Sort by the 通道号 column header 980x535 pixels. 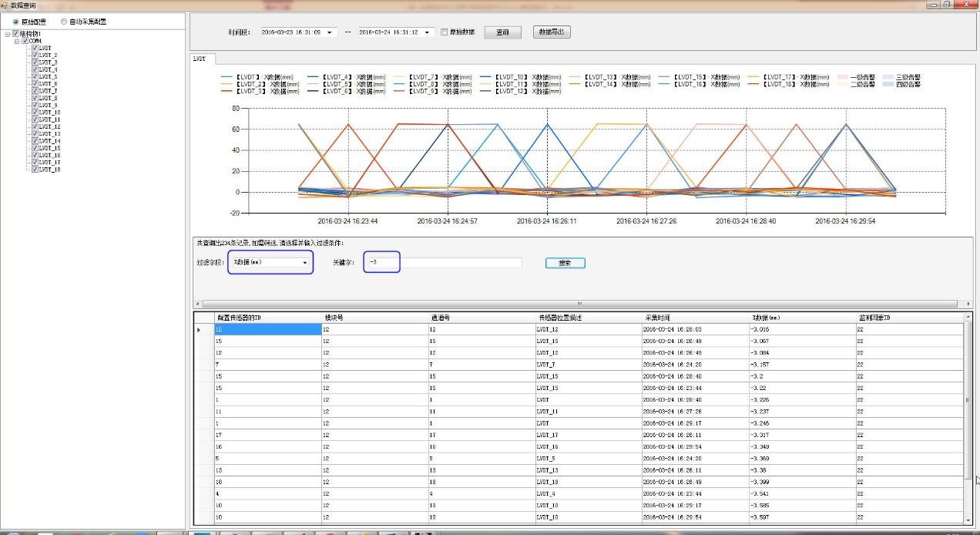[482, 318]
